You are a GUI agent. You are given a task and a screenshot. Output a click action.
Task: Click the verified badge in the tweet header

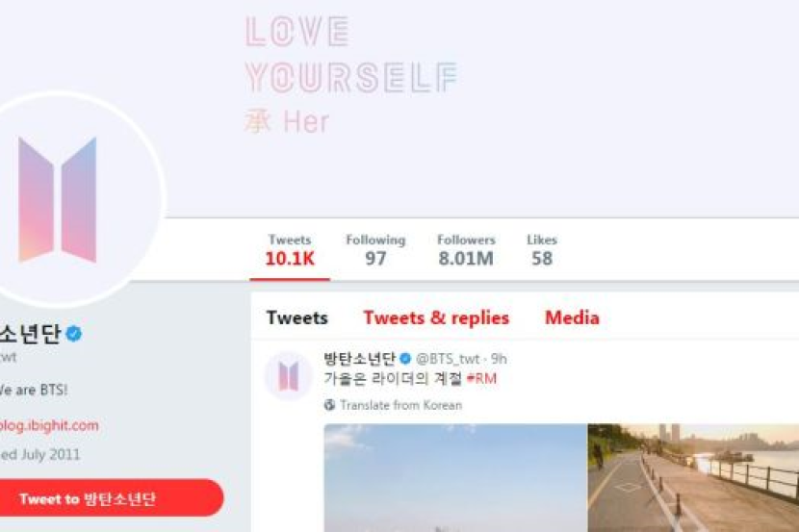(405, 359)
